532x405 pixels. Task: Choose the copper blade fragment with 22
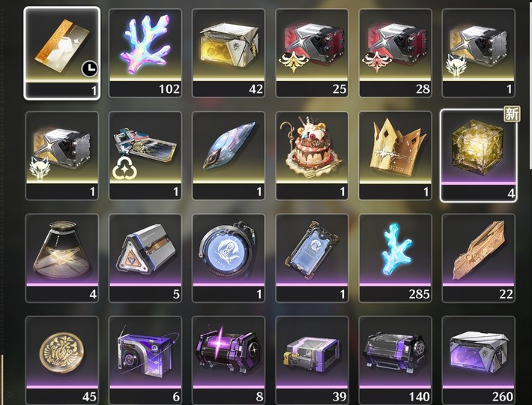[478, 258]
